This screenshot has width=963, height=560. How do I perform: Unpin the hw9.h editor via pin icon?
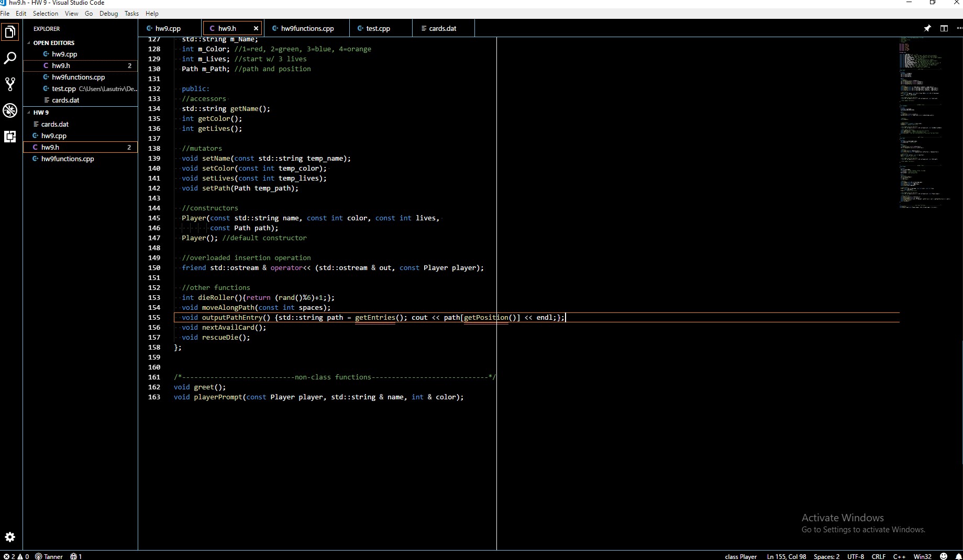(x=927, y=28)
